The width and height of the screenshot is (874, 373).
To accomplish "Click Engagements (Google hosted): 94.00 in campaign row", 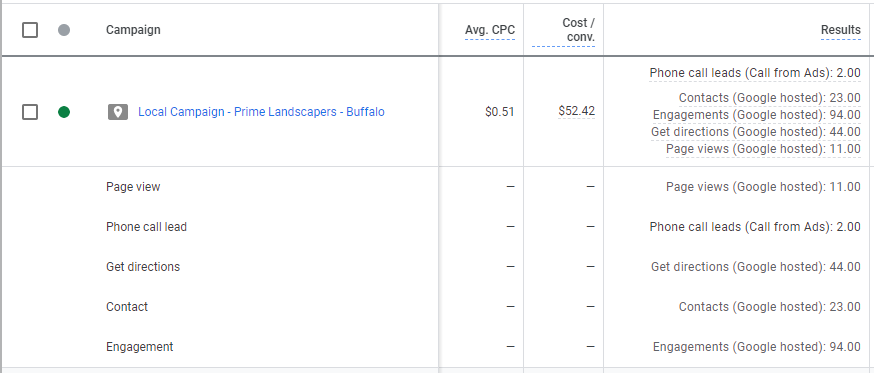I will tap(757, 115).
